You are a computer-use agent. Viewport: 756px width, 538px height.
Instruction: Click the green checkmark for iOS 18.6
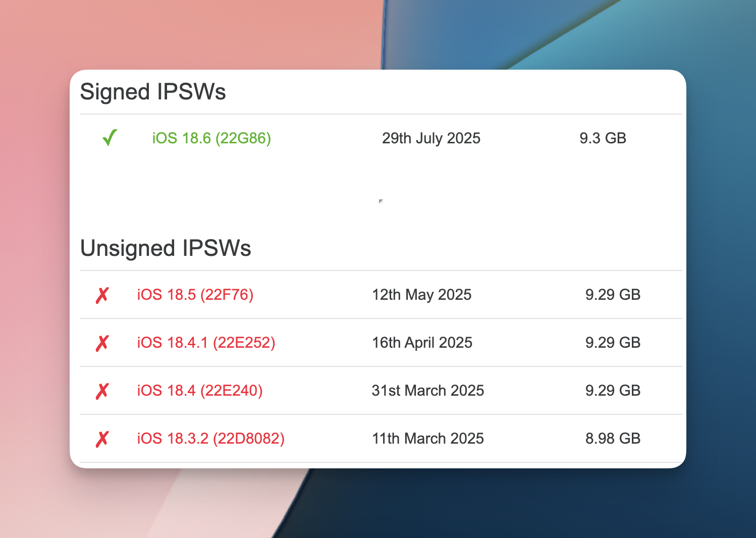coord(110,138)
